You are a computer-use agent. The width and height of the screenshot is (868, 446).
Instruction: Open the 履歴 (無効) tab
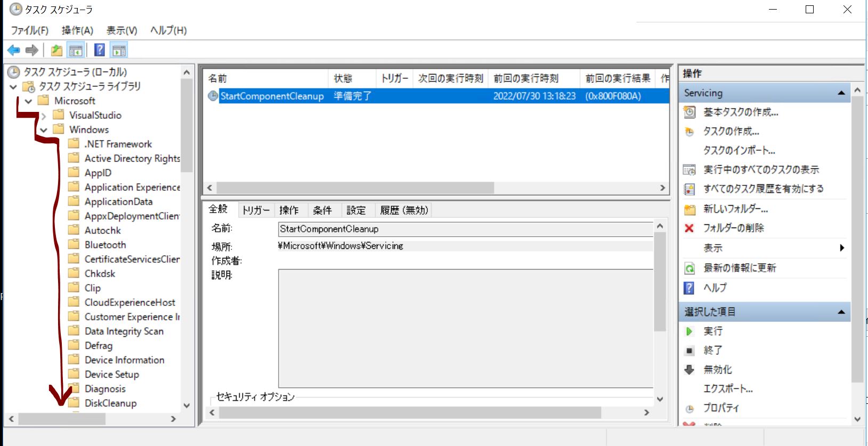(x=403, y=210)
